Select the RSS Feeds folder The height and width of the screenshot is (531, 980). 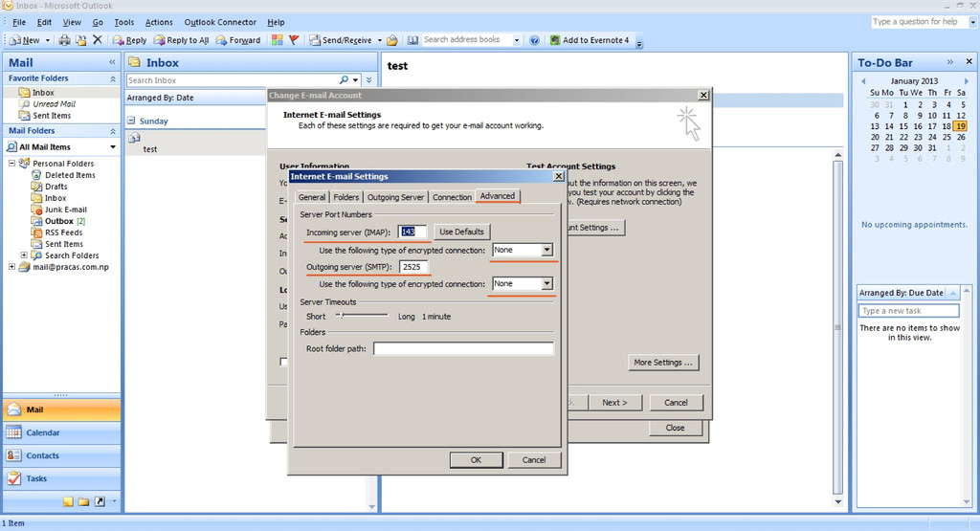pos(64,232)
